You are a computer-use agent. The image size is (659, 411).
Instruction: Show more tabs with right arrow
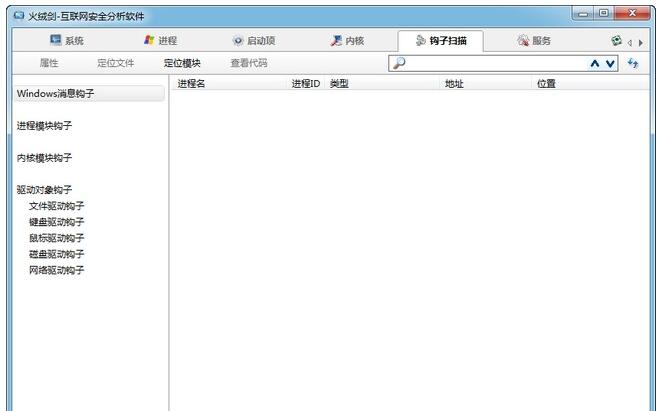click(641, 42)
